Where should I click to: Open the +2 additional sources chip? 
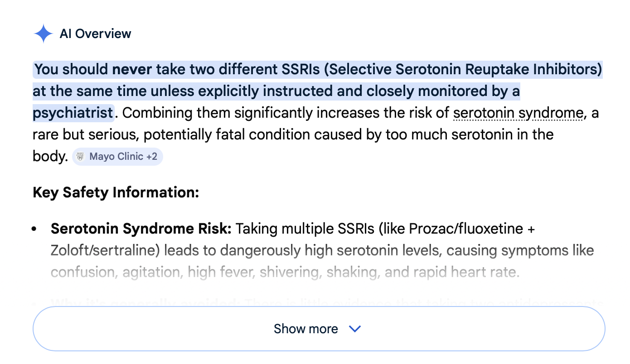151,157
